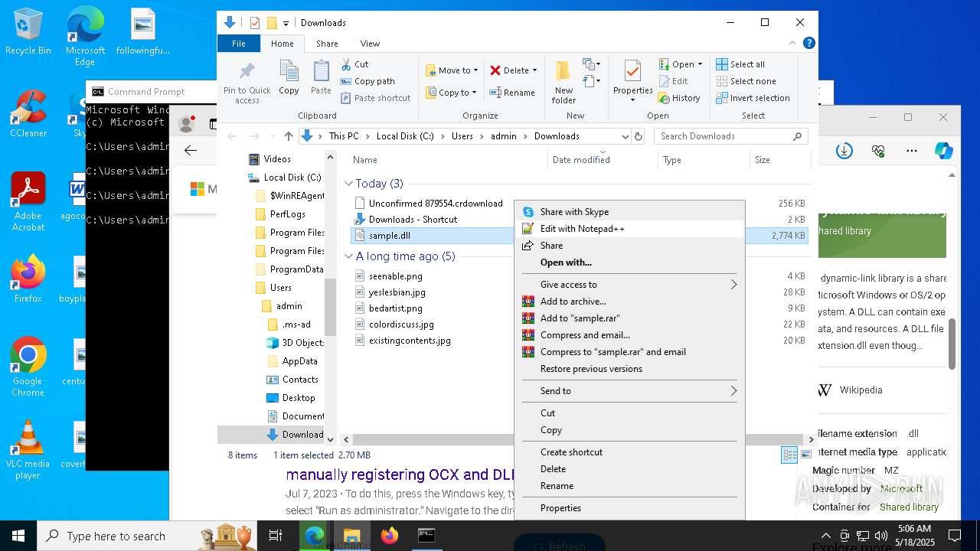
Task: Open CCleaner desktop icon
Action: pyautogui.click(x=28, y=114)
